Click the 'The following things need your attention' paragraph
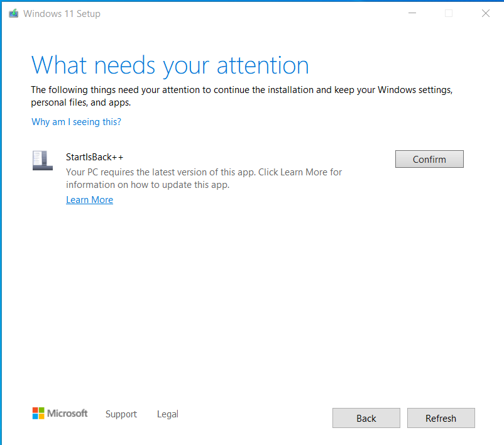 click(x=242, y=96)
